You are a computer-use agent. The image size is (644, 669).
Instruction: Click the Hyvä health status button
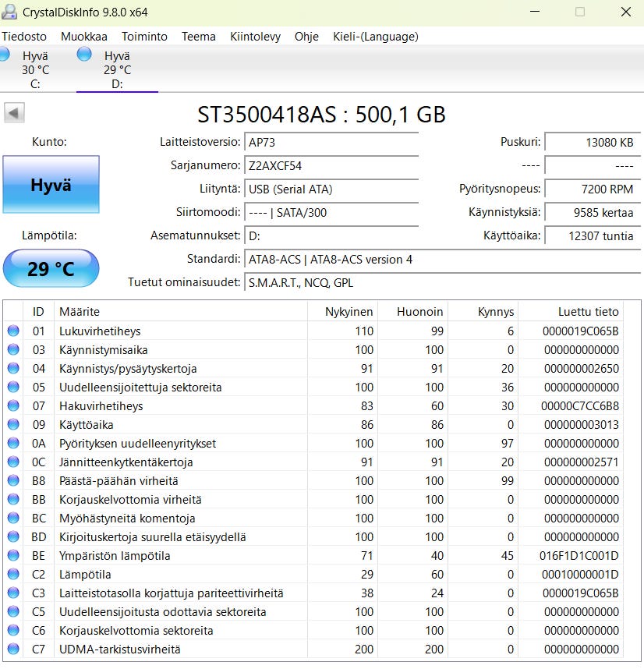(x=51, y=185)
